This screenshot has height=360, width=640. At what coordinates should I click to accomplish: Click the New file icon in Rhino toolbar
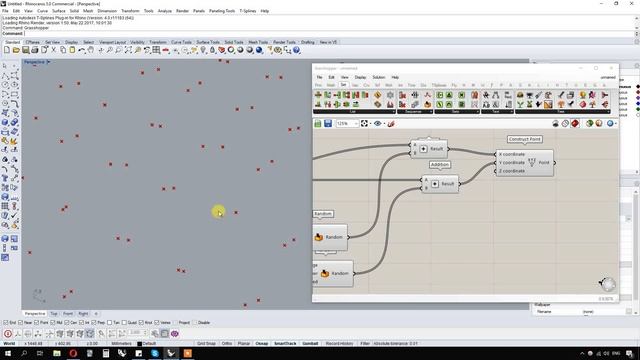(7, 50)
